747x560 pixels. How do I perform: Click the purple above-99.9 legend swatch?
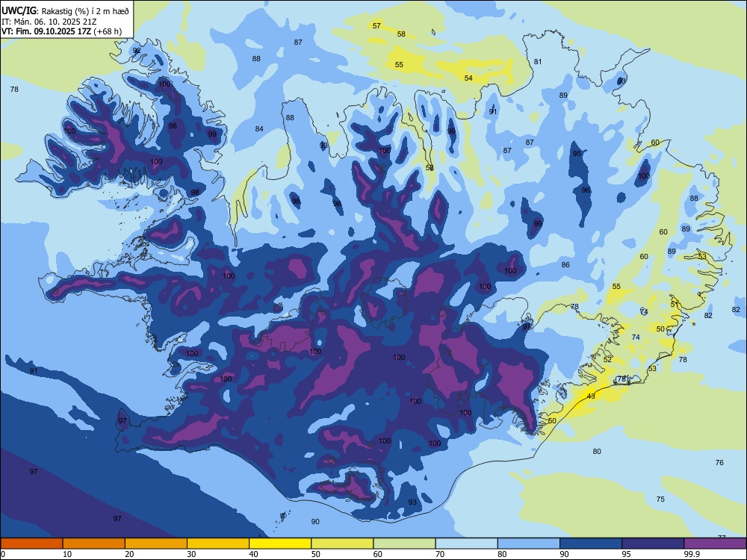click(x=715, y=544)
